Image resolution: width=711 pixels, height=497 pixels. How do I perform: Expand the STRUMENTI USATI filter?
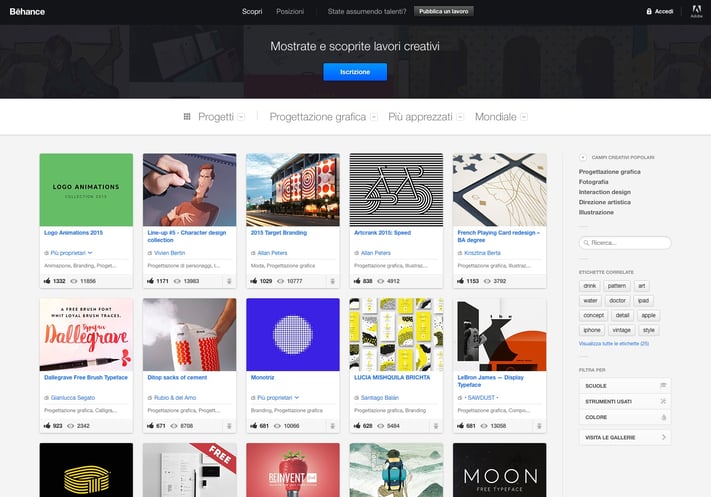625,401
